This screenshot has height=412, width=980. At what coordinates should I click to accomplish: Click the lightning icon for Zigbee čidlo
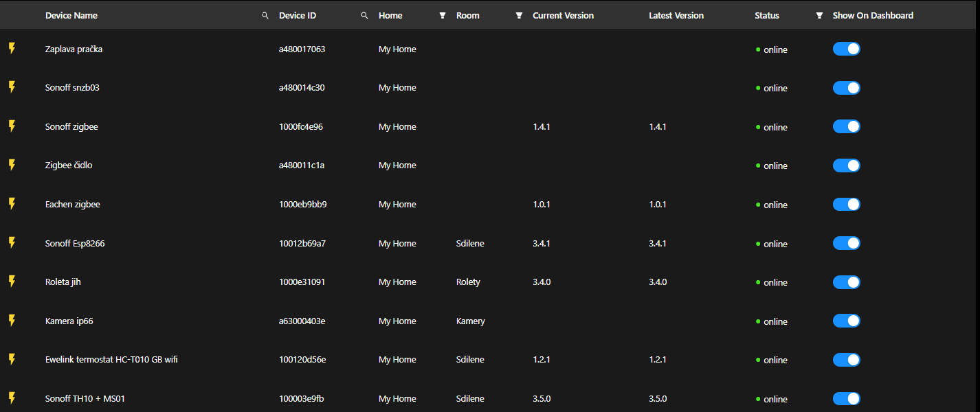pos(12,165)
